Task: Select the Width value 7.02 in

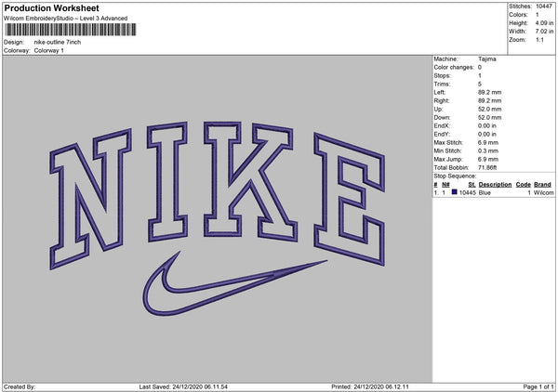Action: 544,32
